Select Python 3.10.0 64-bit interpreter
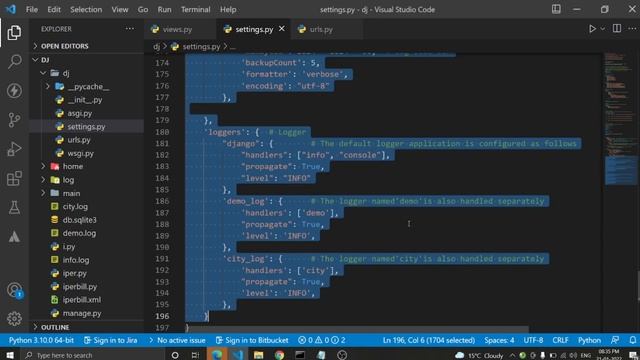Image resolution: width=640 pixels, height=360 pixels. point(41,340)
